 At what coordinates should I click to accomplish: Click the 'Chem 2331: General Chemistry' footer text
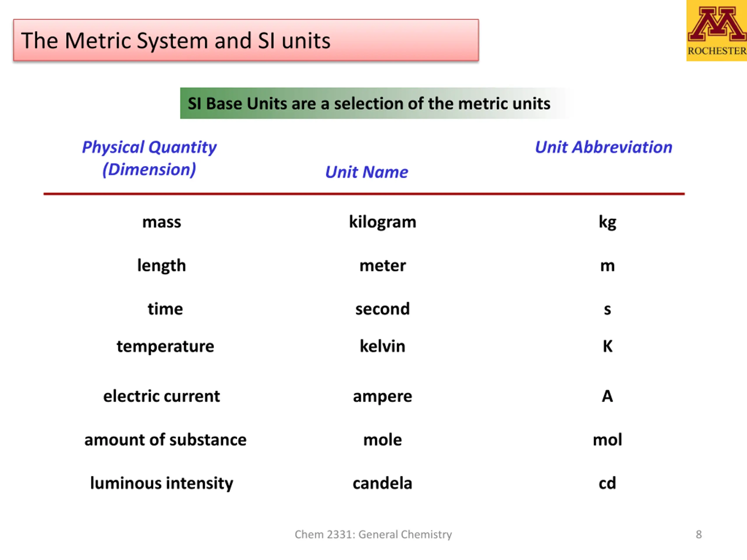tap(373, 534)
